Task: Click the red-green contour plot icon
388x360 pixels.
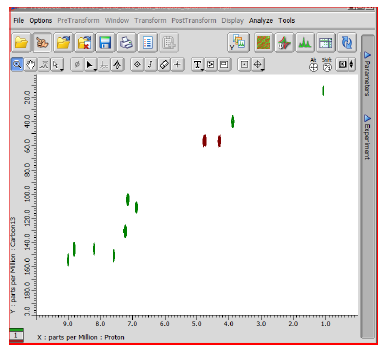Action: [x=263, y=43]
